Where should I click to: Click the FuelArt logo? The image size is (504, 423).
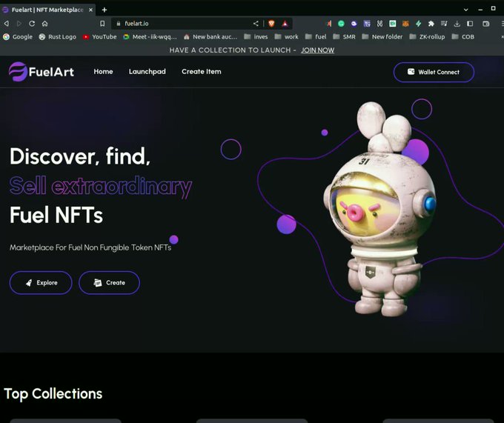tap(42, 72)
